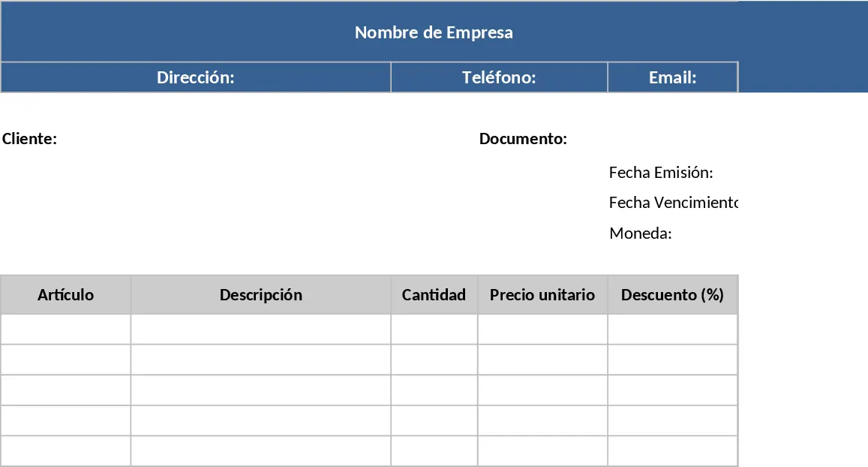The image size is (868, 467).
Task: Click the Cantidad column header
Action: click(x=434, y=295)
